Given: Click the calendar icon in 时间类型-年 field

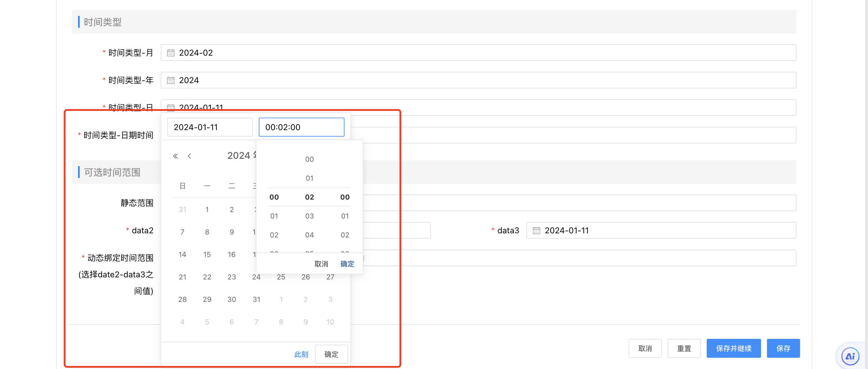Looking at the screenshot, I should pyautogui.click(x=170, y=80).
